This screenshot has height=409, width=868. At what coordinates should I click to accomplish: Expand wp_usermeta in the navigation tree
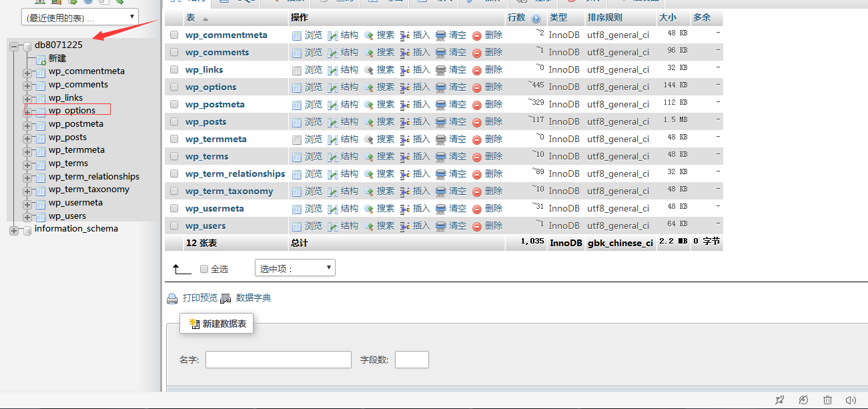(27, 204)
